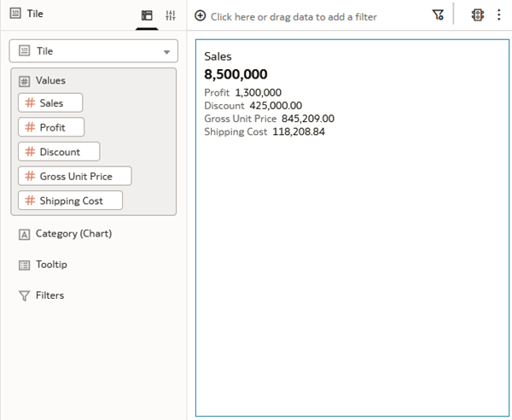
Task: Click the Filters funnel icon in grammar panel
Action: (24, 296)
